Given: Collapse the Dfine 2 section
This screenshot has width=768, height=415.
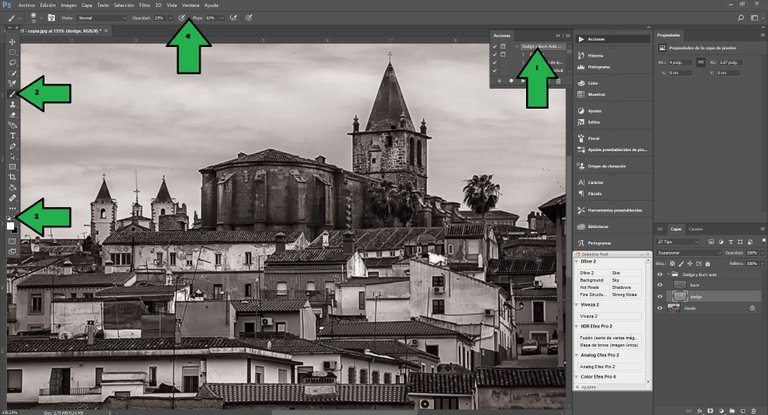Looking at the screenshot, I should pos(577,262).
